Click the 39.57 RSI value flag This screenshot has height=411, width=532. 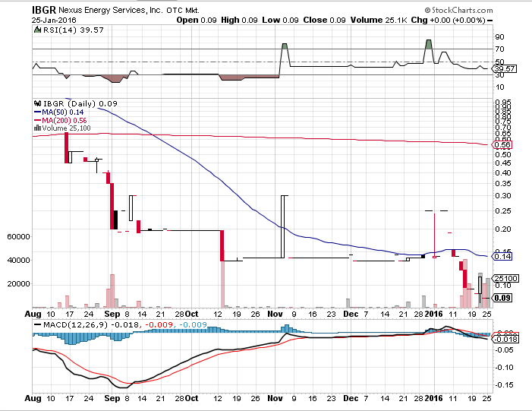click(x=505, y=68)
